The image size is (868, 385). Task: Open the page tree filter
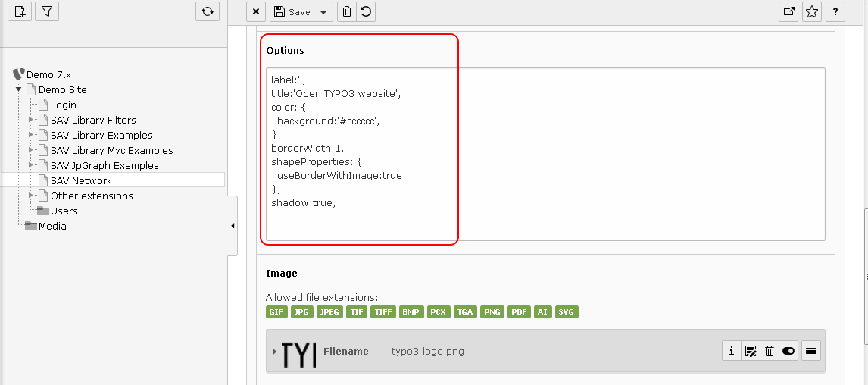(47, 11)
